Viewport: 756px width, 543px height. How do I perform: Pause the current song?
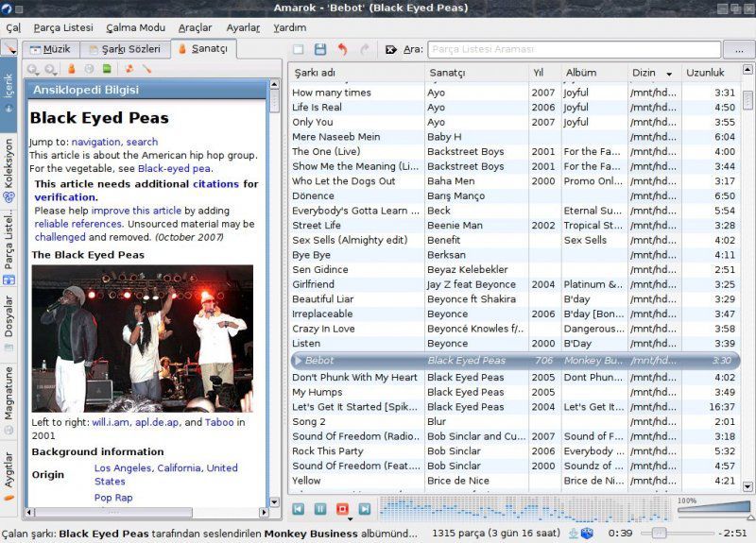(x=320, y=509)
